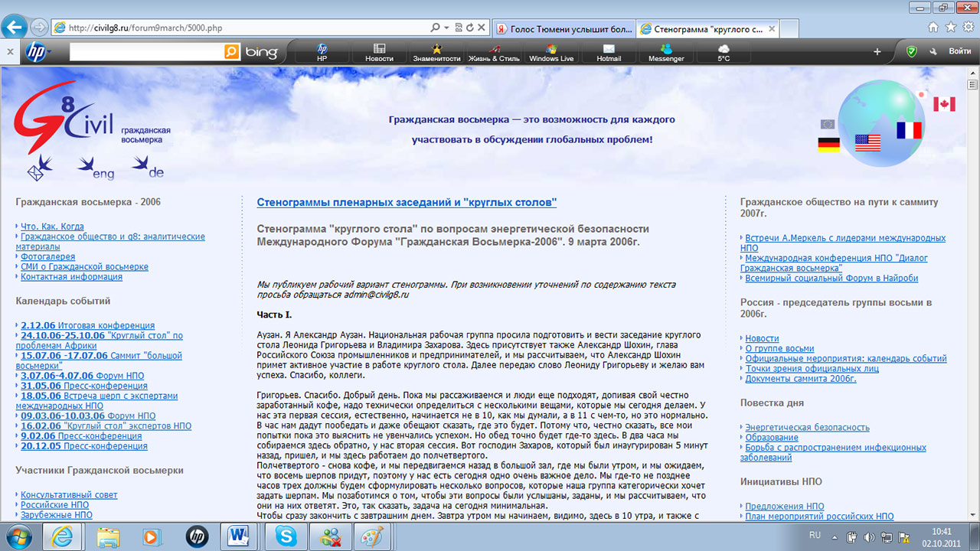Open Российские НПО link
Screen dimensions: 980x551
[x=54, y=505]
